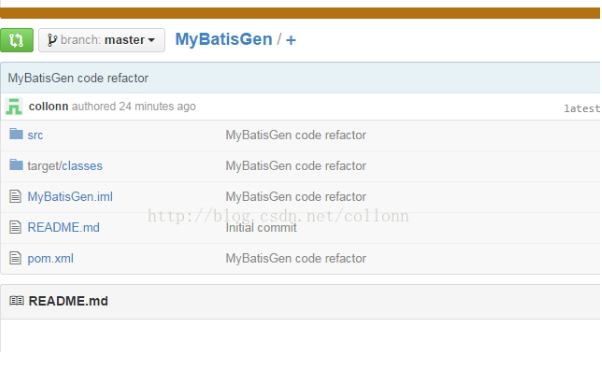Screen dimensions: 602x366
Task: Open the src folder link
Action: pos(35,135)
